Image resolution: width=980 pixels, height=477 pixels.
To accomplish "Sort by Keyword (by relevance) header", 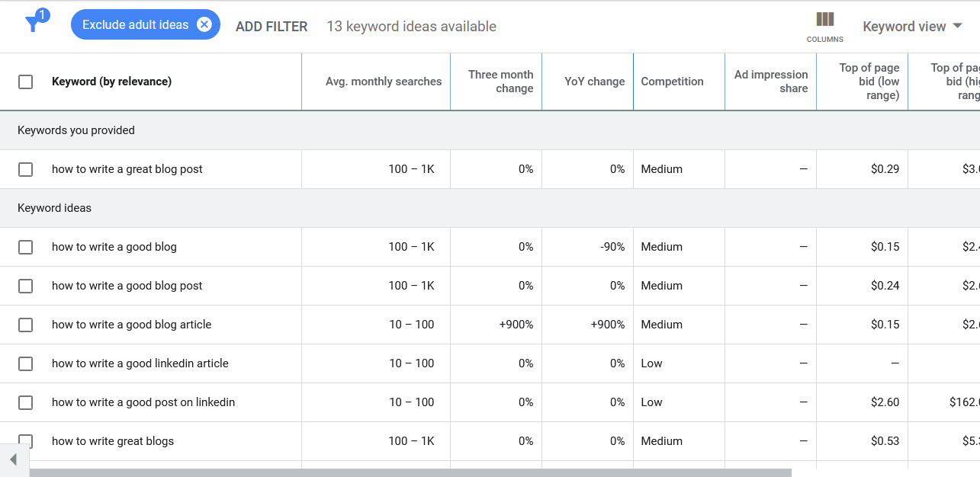I will pos(111,82).
